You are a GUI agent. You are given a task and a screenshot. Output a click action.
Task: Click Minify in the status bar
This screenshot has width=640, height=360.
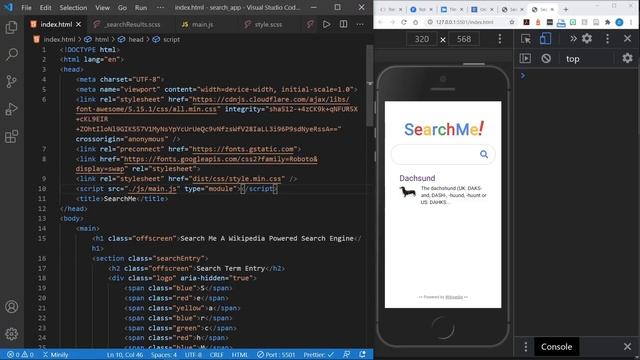point(56,355)
